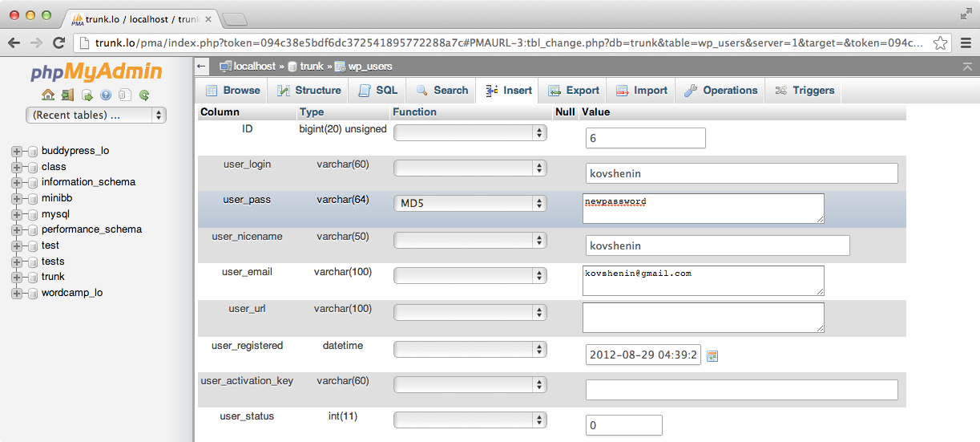Image resolution: width=980 pixels, height=442 pixels.
Task: Open Function dropdown for user_pass
Action: (470, 204)
